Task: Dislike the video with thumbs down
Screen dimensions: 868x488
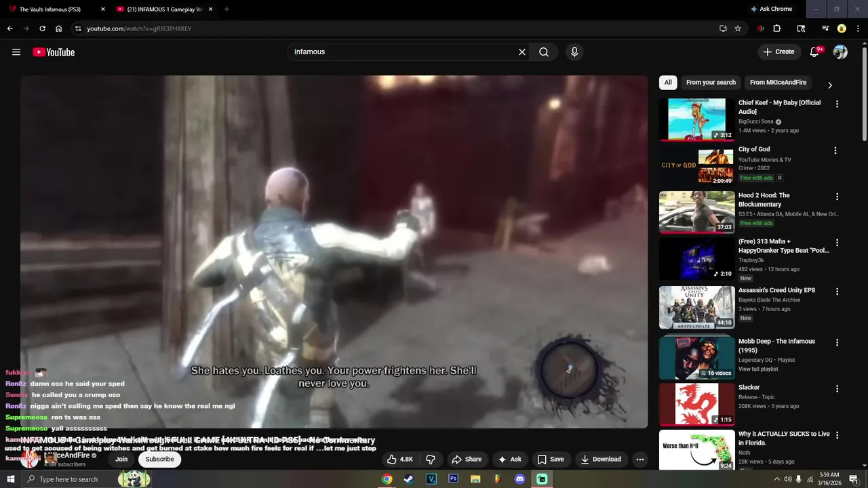Action: point(431,459)
